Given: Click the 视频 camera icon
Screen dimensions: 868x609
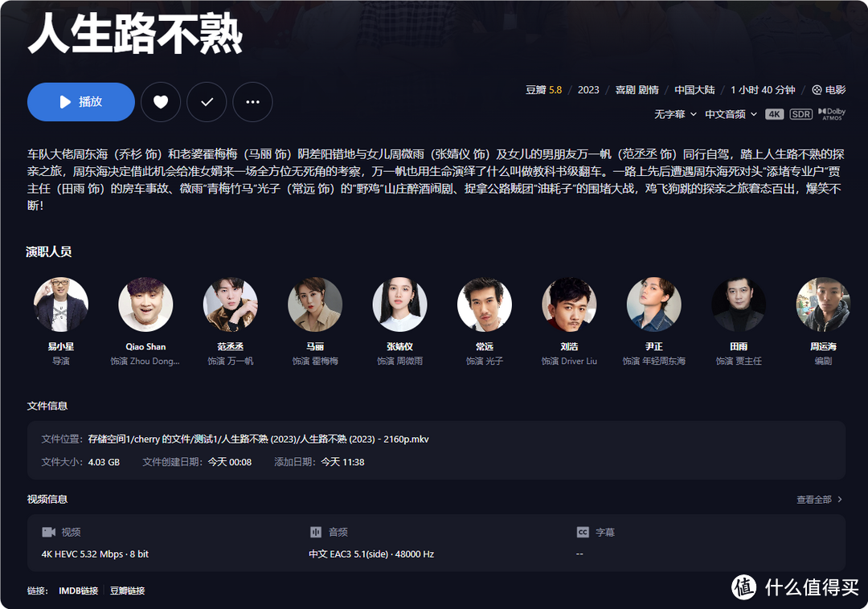Looking at the screenshot, I should click(49, 532).
